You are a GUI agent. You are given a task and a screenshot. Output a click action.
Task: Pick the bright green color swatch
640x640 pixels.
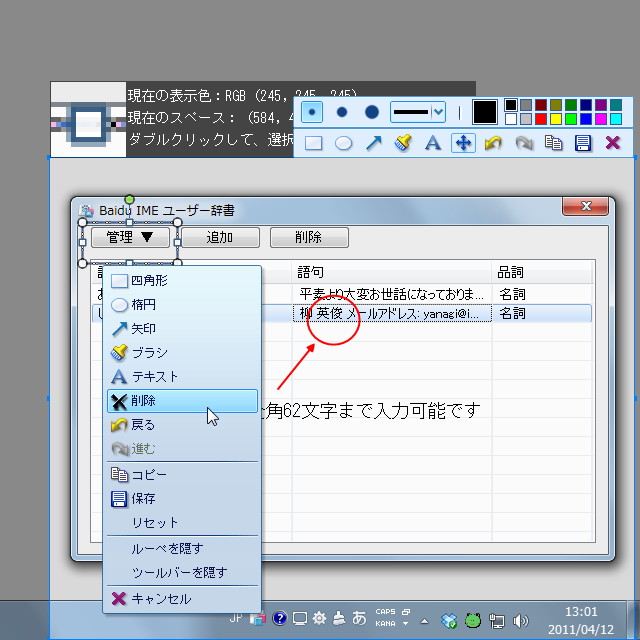coord(570,119)
